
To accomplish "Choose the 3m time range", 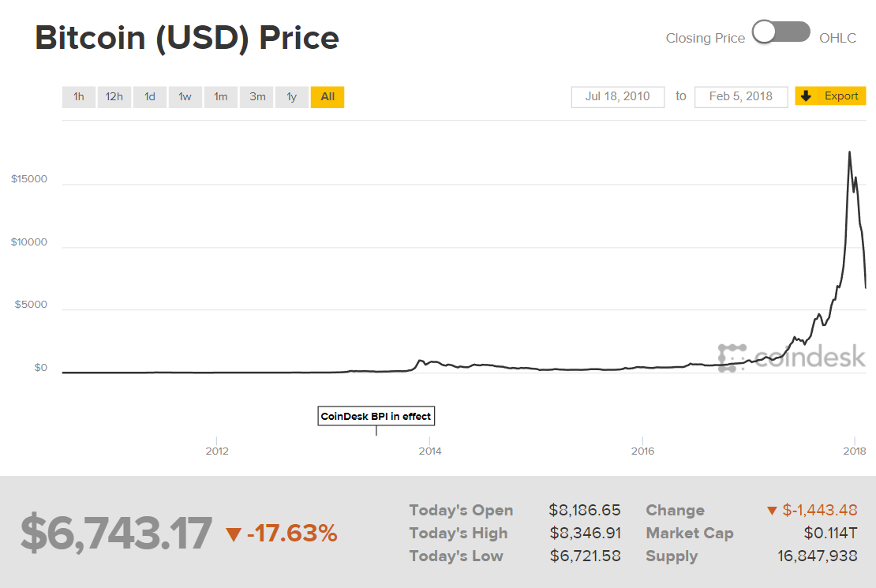I will click(257, 97).
